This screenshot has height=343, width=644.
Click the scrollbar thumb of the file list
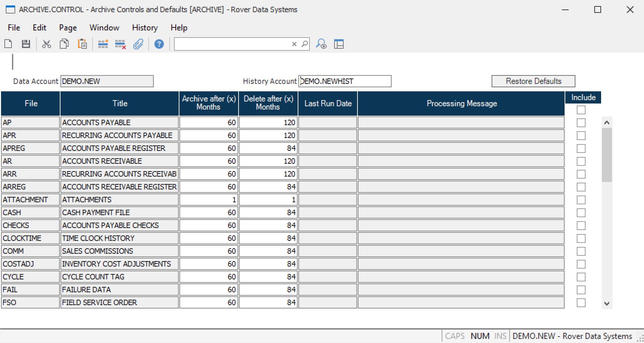tap(606, 155)
